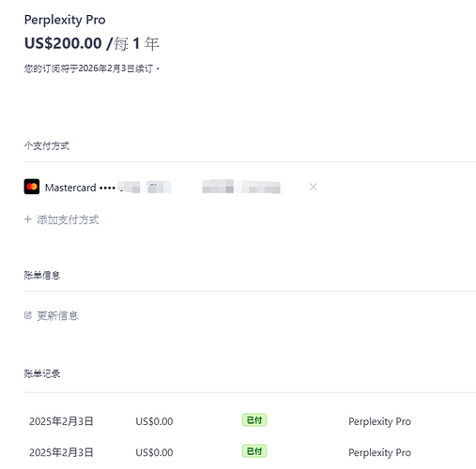Click the 账单信息 section heading
476x469 pixels.
pyautogui.click(x=42, y=275)
